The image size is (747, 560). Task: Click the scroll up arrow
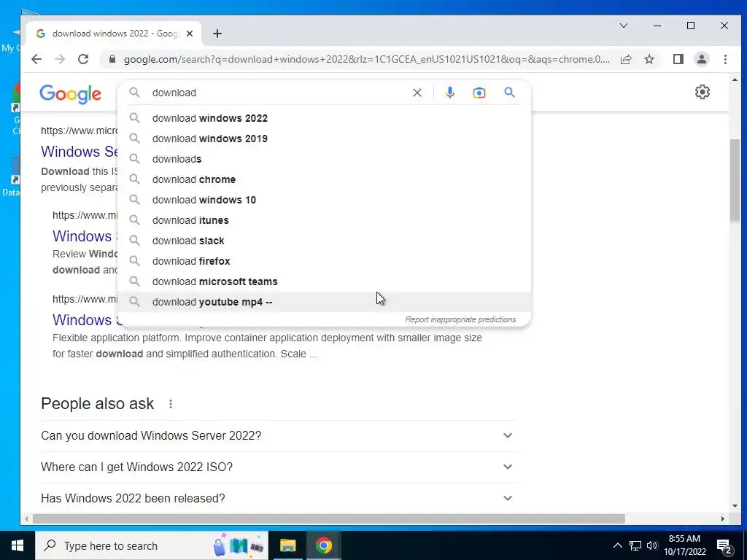tap(735, 79)
